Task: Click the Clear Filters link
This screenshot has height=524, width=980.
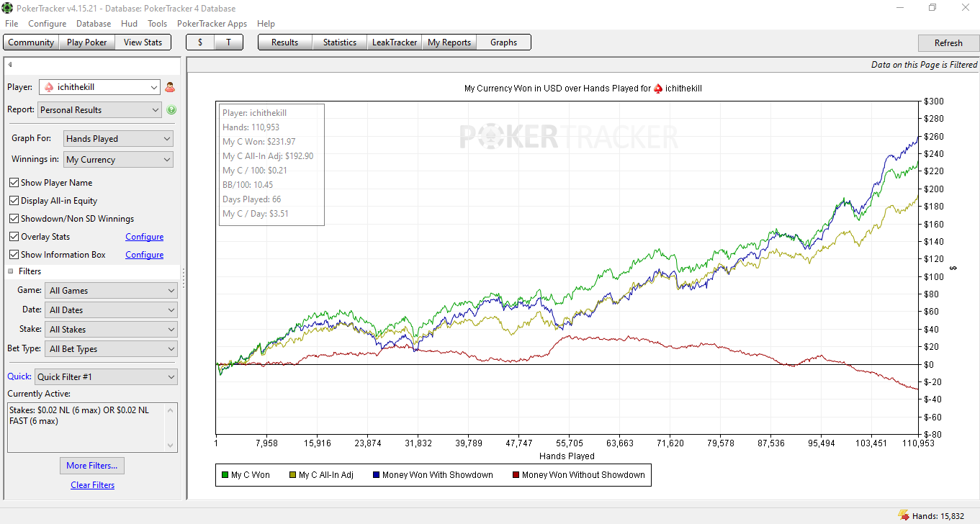Action: (93, 485)
